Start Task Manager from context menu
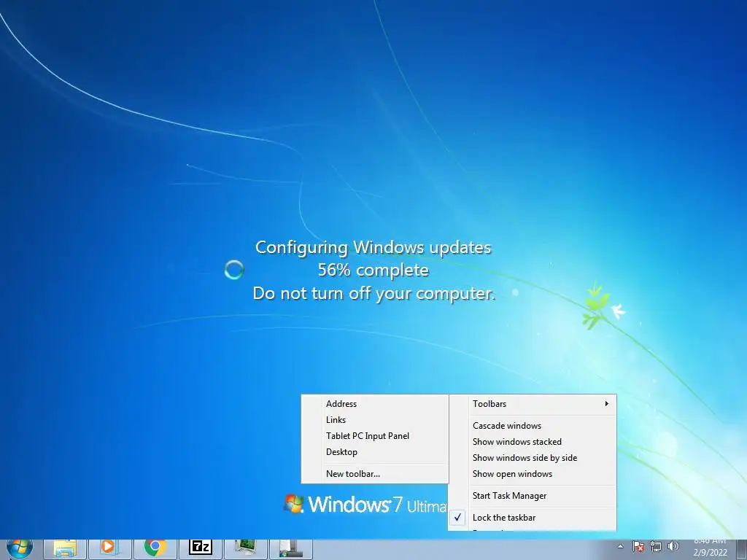This screenshot has width=747, height=560. [533, 496]
